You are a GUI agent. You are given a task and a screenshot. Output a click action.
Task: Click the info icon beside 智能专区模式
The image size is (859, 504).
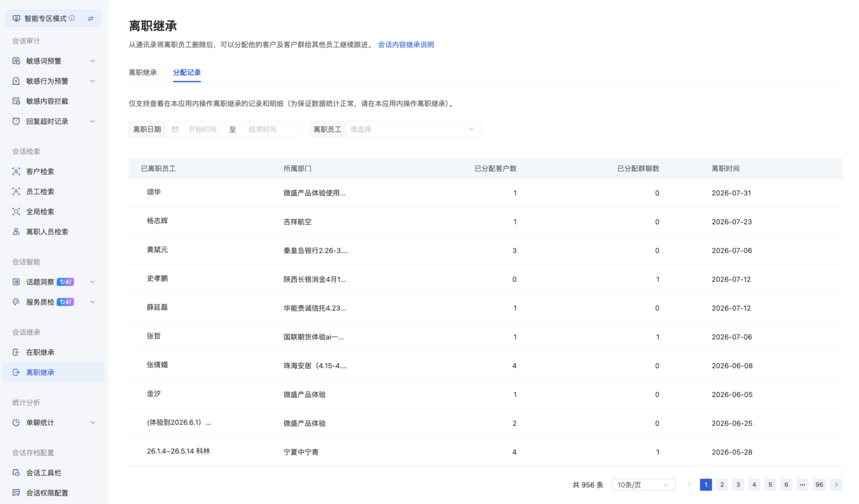tap(72, 18)
